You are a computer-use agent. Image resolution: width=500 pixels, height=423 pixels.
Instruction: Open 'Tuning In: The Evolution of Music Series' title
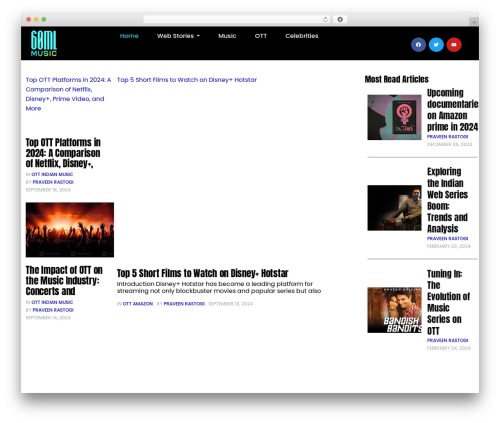tap(448, 302)
